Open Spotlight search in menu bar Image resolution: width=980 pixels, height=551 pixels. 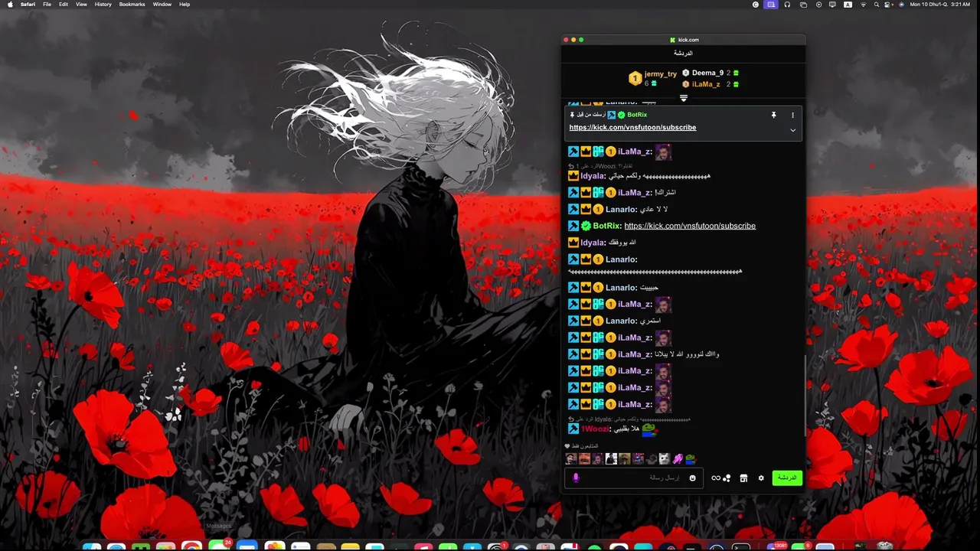[x=877, y=4]
